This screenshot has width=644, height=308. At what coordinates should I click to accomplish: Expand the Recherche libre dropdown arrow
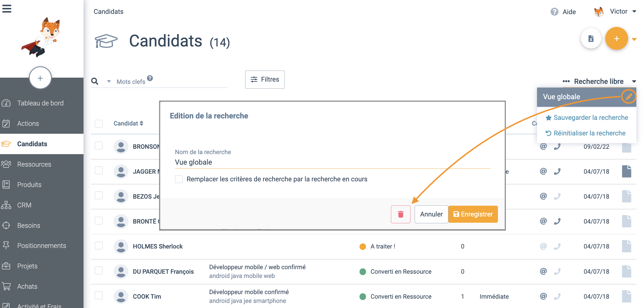click(634, 82)
